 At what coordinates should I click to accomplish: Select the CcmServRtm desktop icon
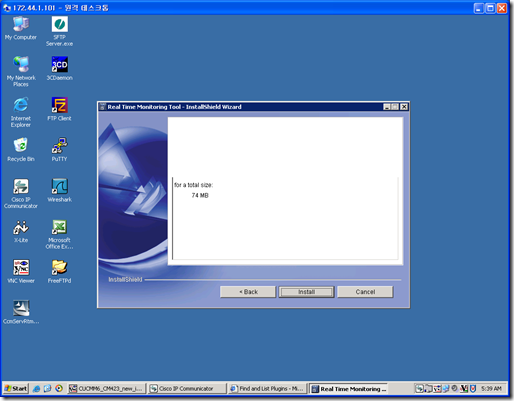point(21,312)
